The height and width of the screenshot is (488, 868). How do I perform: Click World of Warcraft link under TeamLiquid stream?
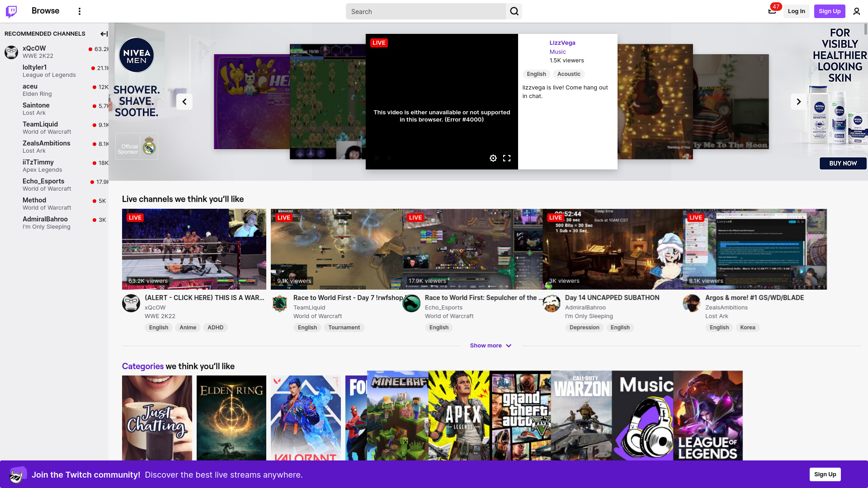point(318,316)
